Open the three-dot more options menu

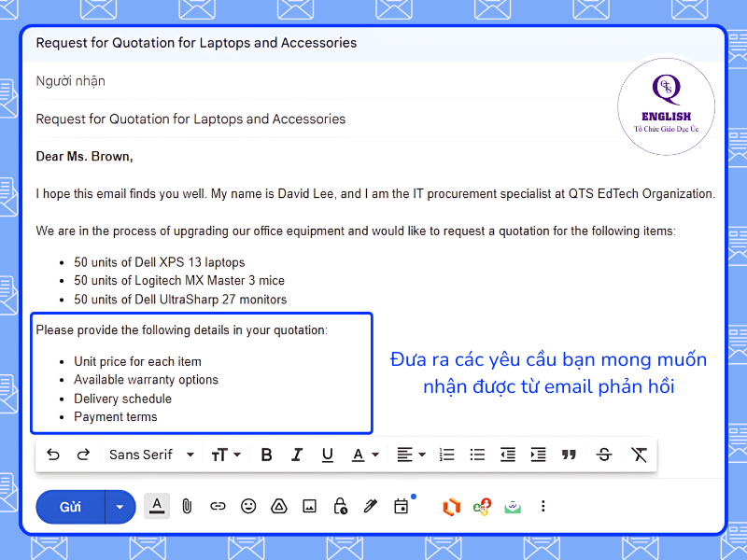pos(543,506)
